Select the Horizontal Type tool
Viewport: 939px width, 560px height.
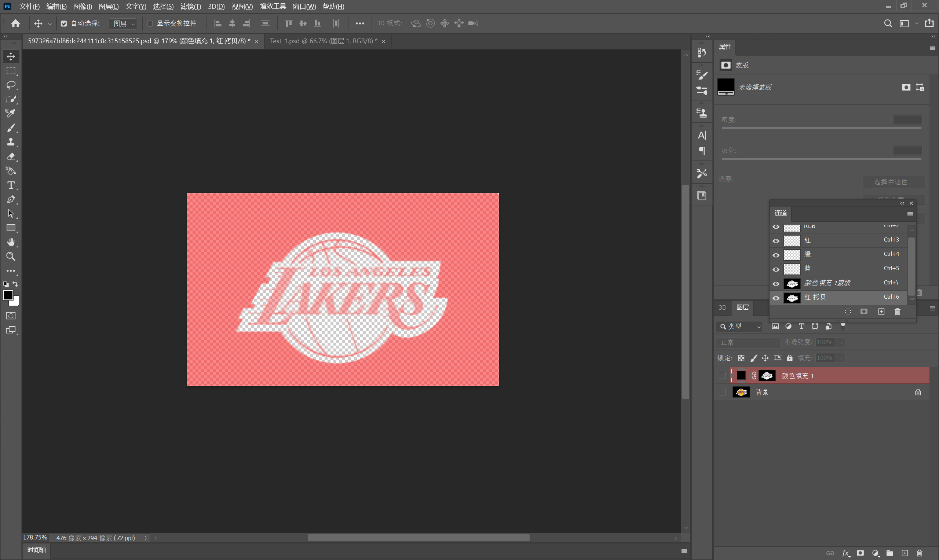11,185
